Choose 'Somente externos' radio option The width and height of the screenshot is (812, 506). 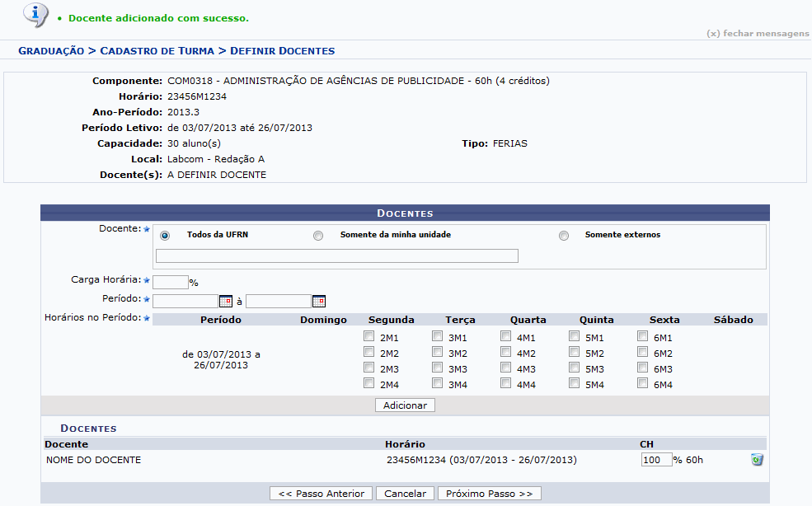click(564, 236)
